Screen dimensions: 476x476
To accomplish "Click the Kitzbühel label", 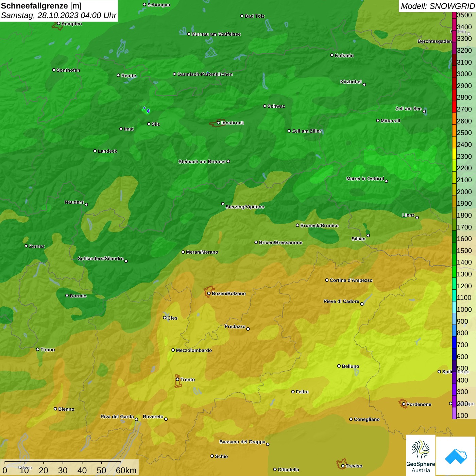I will pyautogui.click(x=351, y=82).
